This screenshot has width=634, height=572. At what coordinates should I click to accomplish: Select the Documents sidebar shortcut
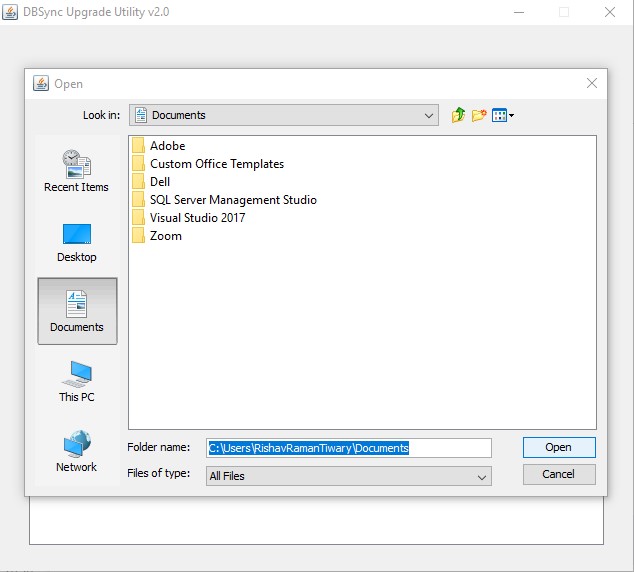77,311
